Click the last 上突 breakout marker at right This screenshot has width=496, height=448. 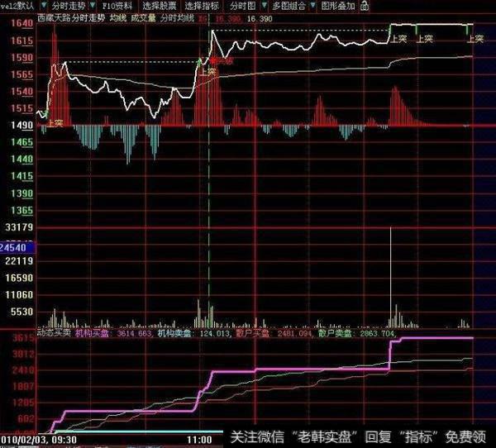click(x=476, y=38)
